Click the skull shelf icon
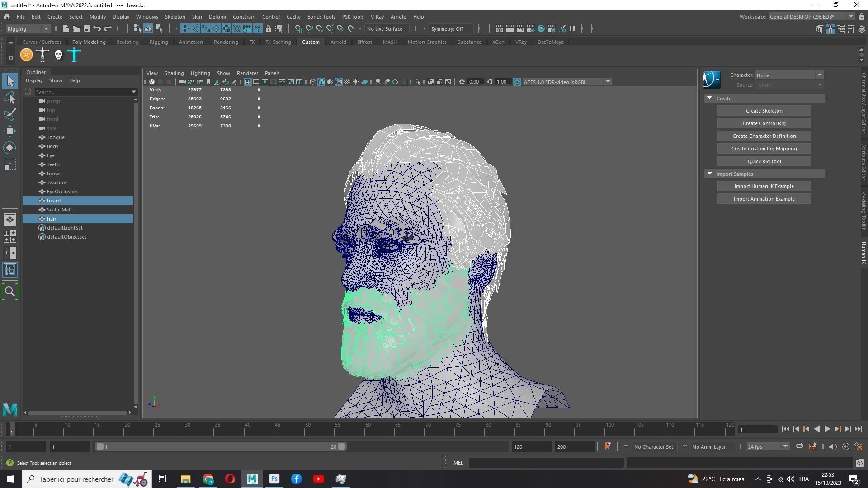 point(58,55)
